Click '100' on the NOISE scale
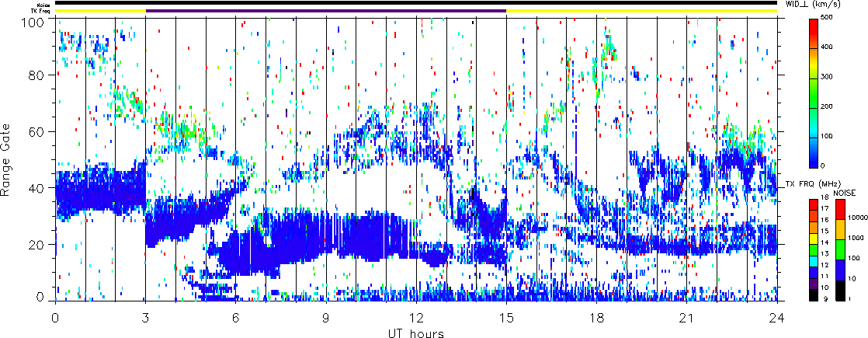 click(x=853, y=258)
